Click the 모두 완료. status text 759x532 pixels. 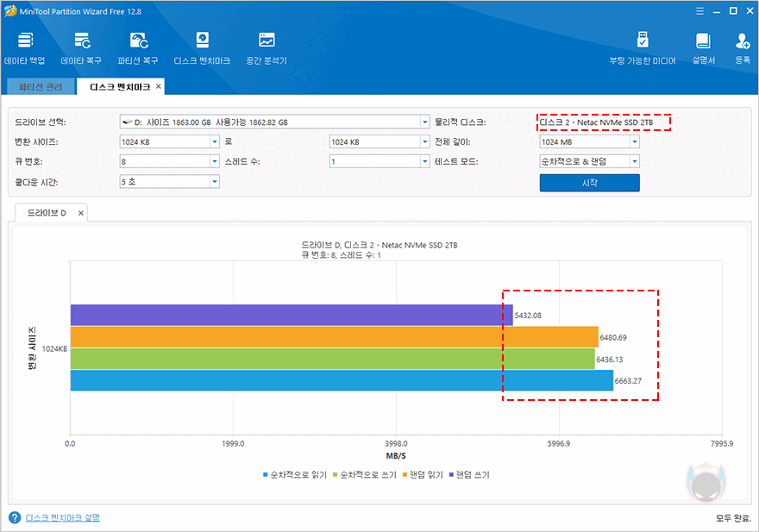(733, 518)
